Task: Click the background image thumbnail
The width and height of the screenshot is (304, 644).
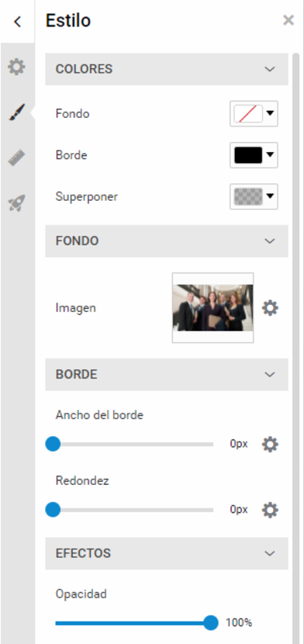Action: tap(213, 307)
